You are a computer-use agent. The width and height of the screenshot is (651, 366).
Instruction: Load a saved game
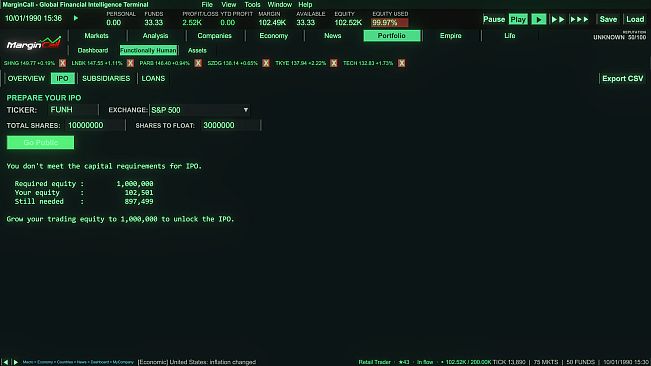(635, 19)
